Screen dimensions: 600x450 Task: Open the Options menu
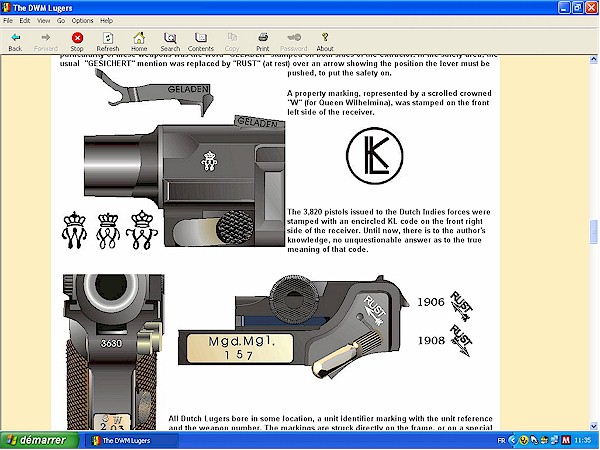(82, 21)
